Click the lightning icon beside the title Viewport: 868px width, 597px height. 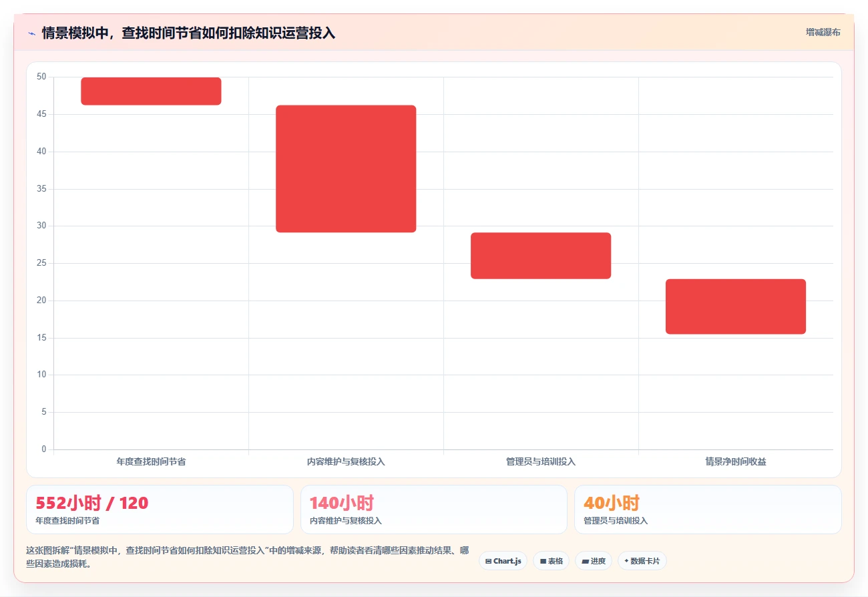31,33
